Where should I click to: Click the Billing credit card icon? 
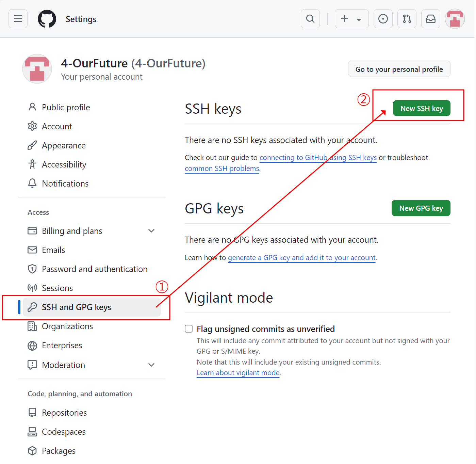(x=32, y=231)
